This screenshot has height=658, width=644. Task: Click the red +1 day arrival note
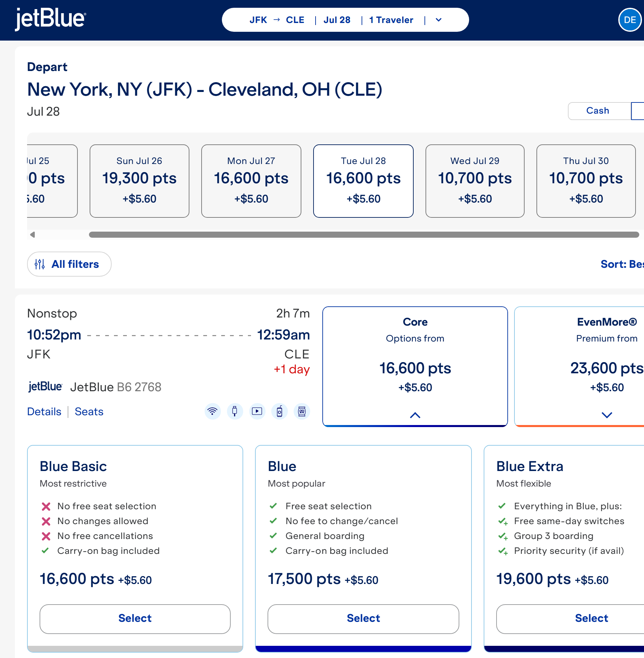292,369
